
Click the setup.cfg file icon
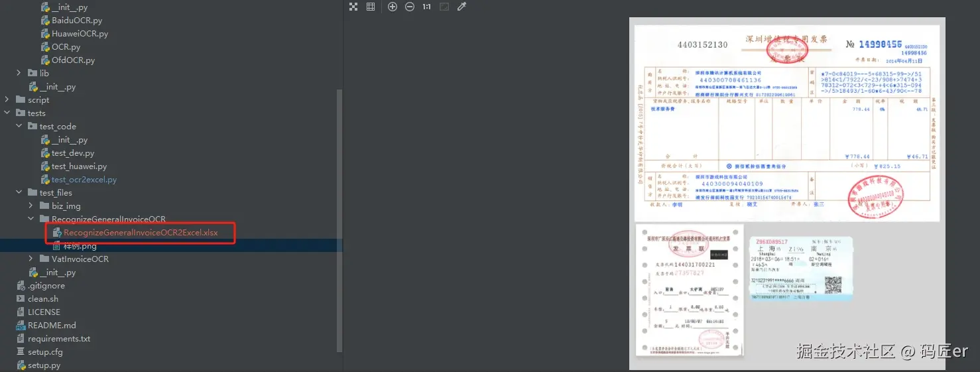21,352
